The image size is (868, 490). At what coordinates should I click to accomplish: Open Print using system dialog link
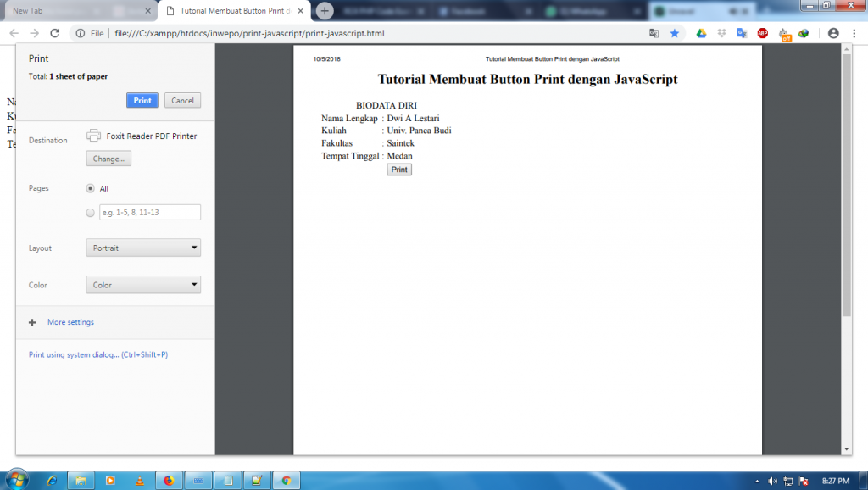coord(98,355)
